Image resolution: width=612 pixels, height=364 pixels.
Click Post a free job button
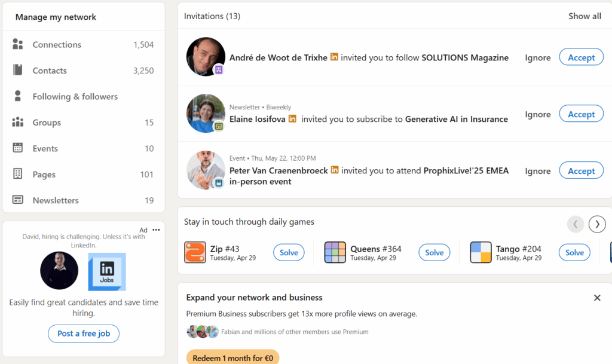tap(84, 334)
